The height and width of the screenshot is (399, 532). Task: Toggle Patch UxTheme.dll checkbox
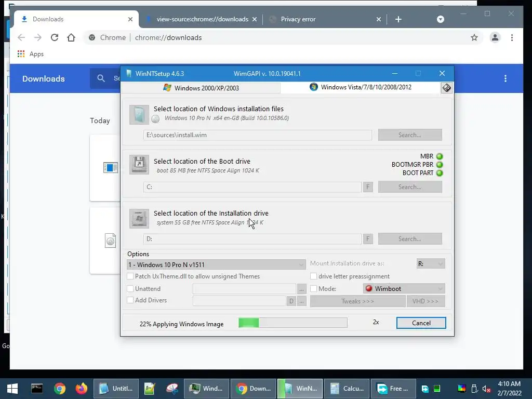pyautogui.click(x=130, y=276)
